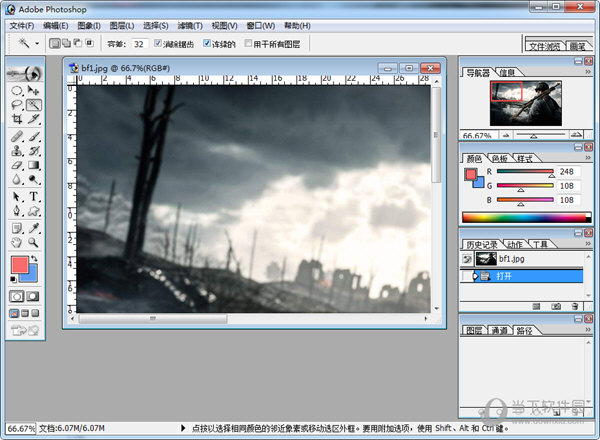
Task: Switch to the 信息 tab
Action: pyautogui.click(x=506, y=72)
